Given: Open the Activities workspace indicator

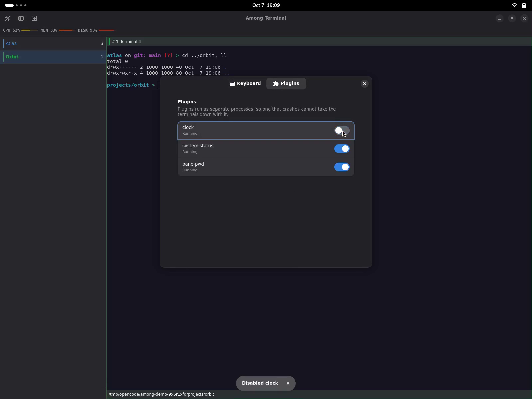Looking at the screenshot, I should tap(16, 5).
